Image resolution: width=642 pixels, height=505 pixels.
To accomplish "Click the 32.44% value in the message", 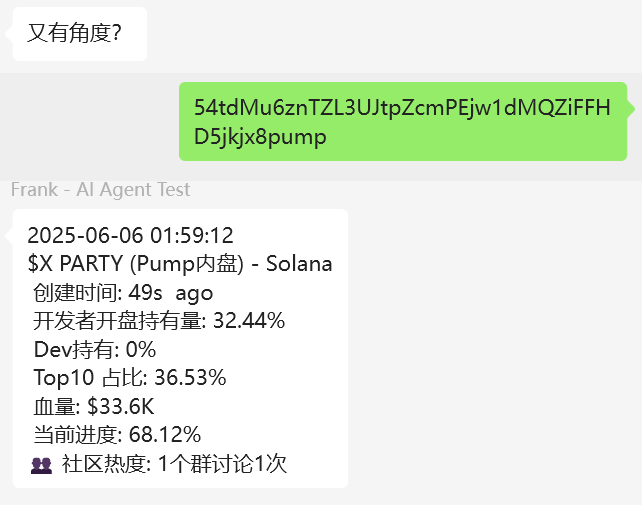I will pyautogui.click(x=249, y=320).
